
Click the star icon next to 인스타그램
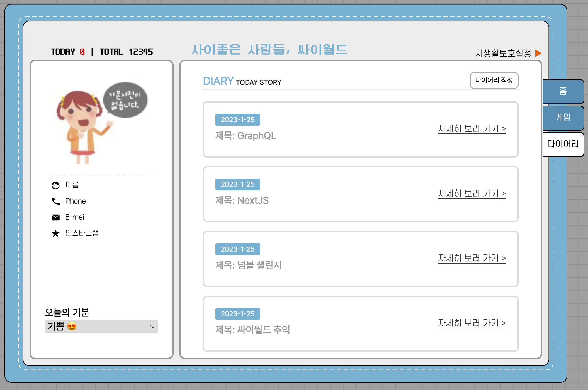tap(55, 233)
